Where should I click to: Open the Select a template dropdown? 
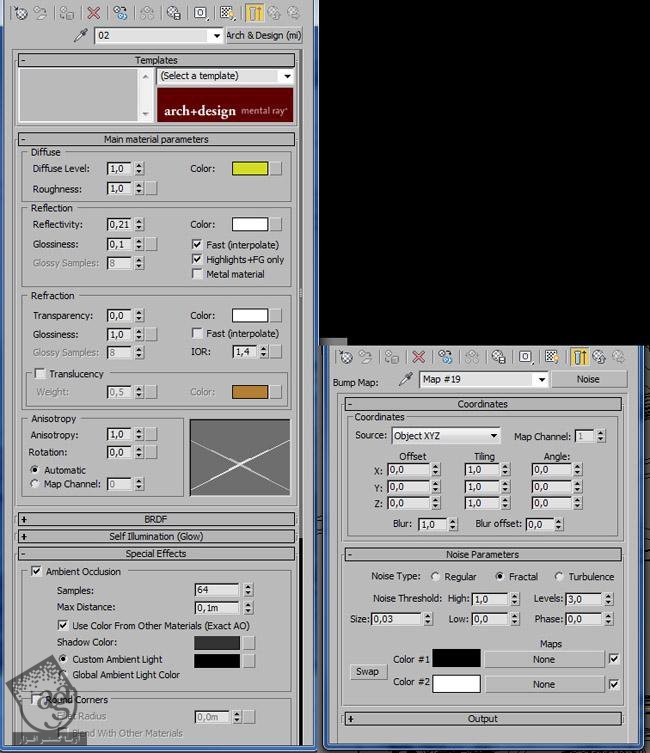(x=286, y=76)
